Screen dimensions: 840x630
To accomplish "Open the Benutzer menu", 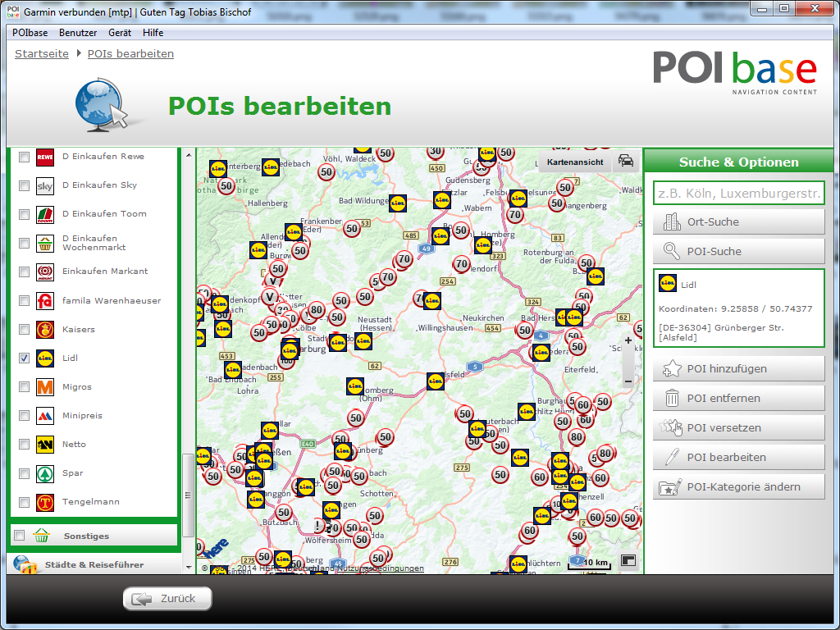I will 78,33.
